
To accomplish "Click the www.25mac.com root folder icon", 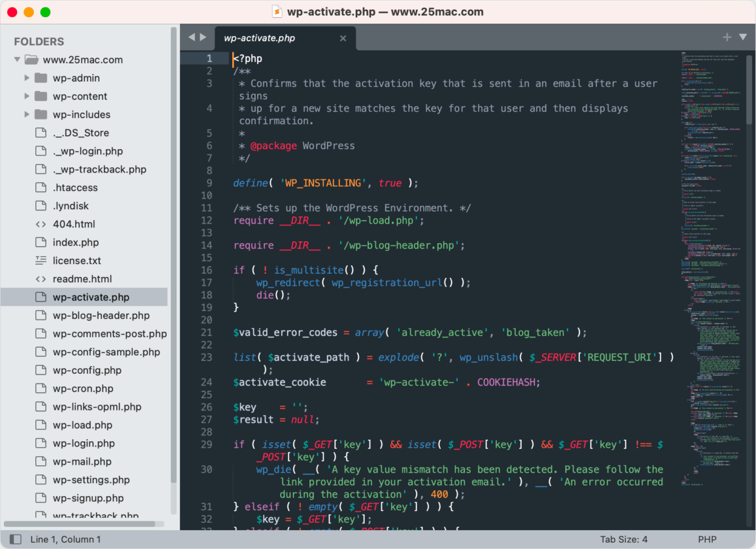I will point(31,59).
